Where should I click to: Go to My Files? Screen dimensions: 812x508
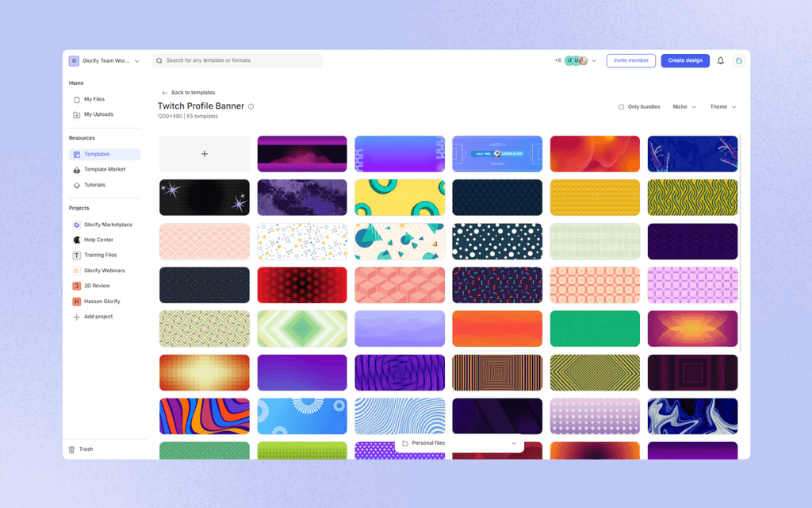tap(94, 98)
